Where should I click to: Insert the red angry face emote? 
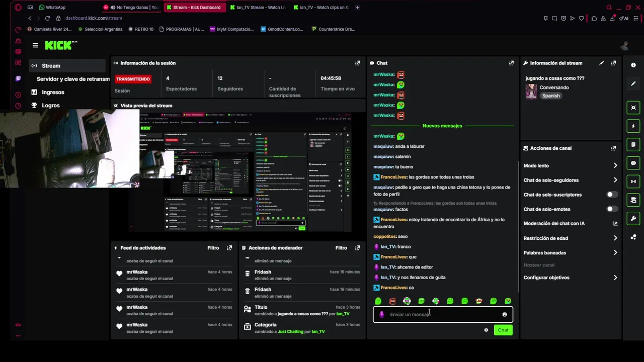(392, 301)
